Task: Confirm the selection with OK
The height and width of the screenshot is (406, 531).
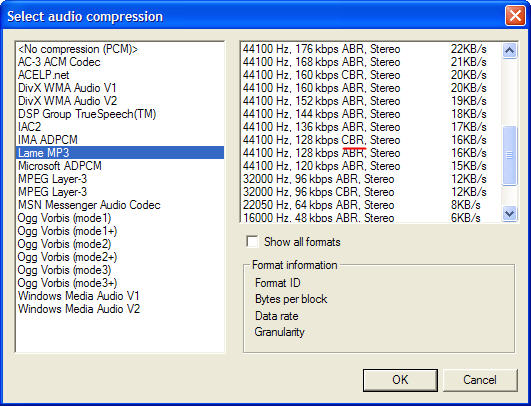Action: point(400,380)
